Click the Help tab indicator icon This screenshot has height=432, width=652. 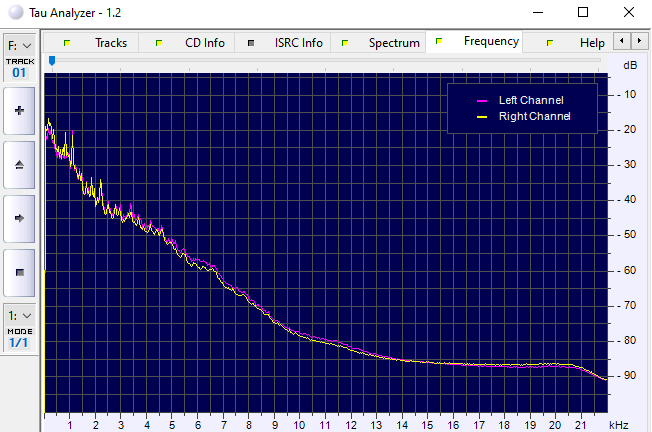click(x=550, y=43)
